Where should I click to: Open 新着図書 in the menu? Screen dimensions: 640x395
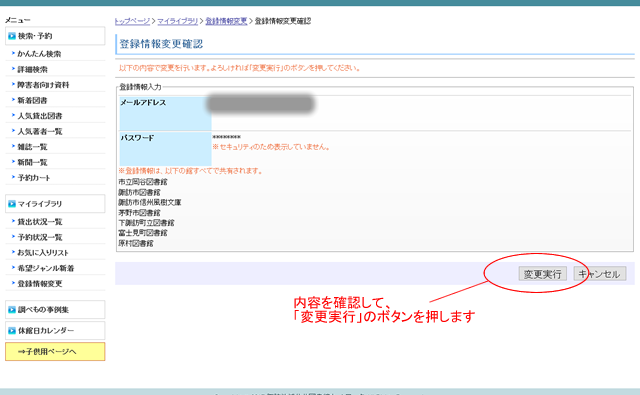pos(32,100)
